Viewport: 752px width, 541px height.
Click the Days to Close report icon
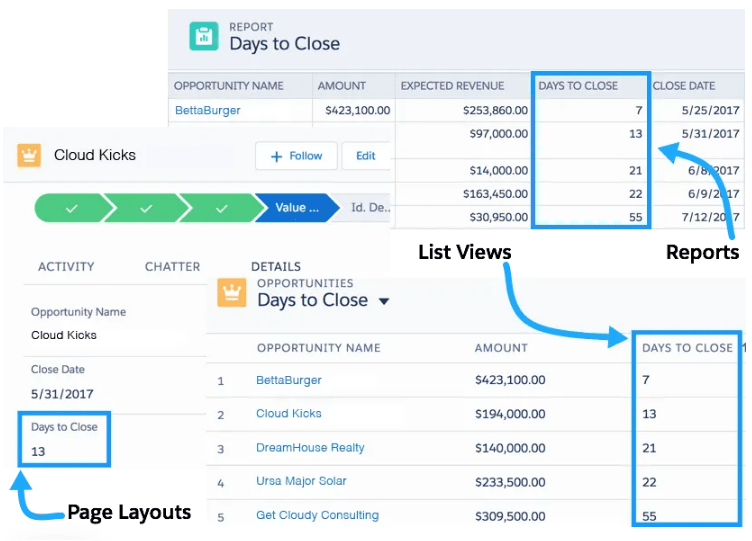204,36
